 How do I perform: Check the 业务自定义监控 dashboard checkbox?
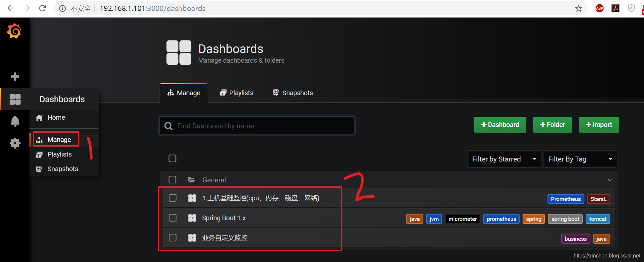tap(173, 238)
